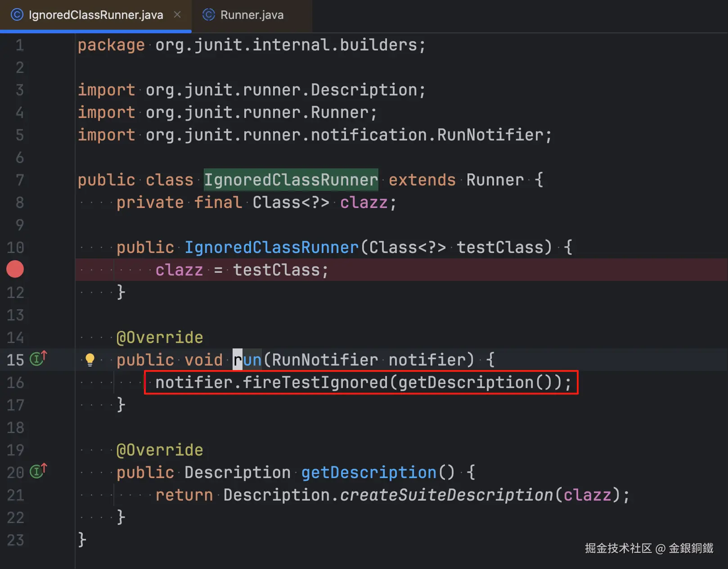Click the @Override annotation above getDescription

(x=160, y=450)
